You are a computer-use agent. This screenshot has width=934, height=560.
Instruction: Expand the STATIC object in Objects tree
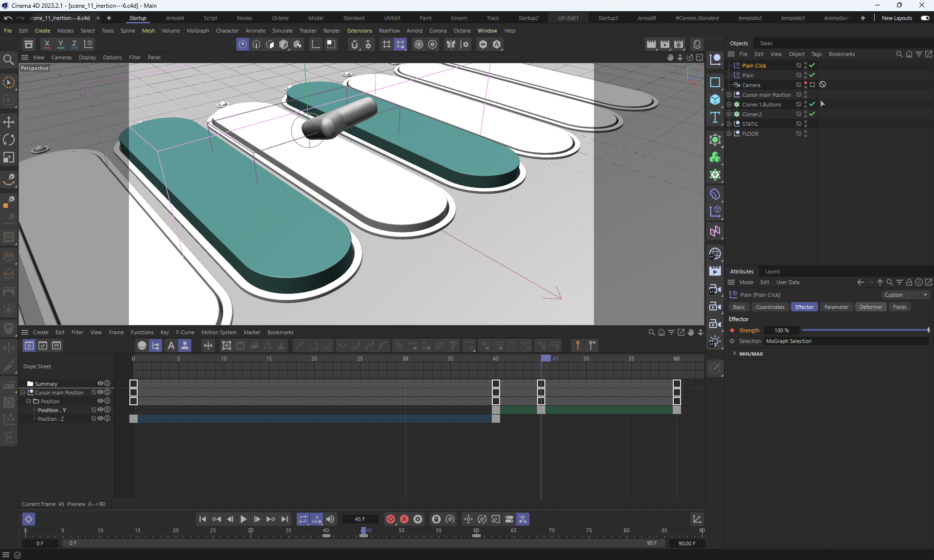(729, 124)
